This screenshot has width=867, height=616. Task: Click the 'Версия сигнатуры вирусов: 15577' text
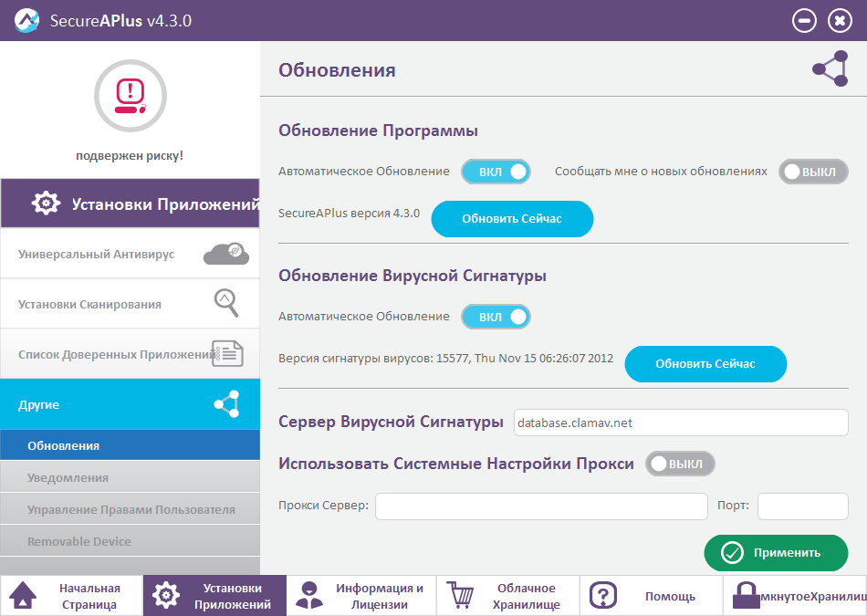click(445, 359)
